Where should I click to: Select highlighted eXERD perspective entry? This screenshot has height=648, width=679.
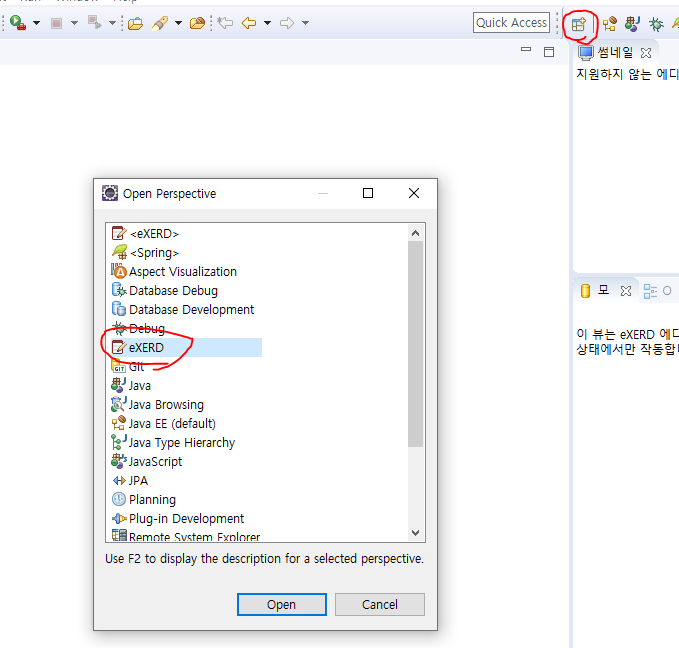tap(186, 347)
